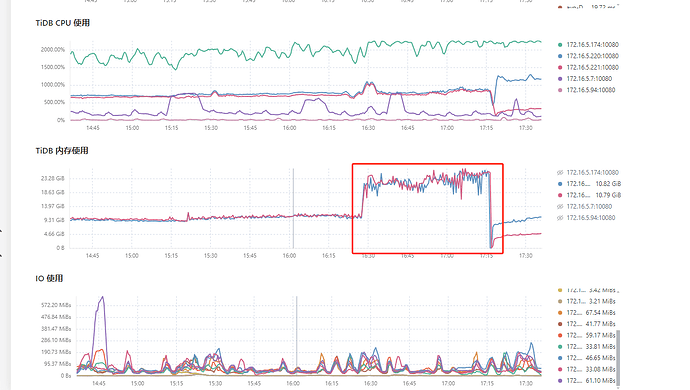690x390 pixels.
Task: Show hidden 172.16.5.174:10080 series in memory legend
Action: 588,172
